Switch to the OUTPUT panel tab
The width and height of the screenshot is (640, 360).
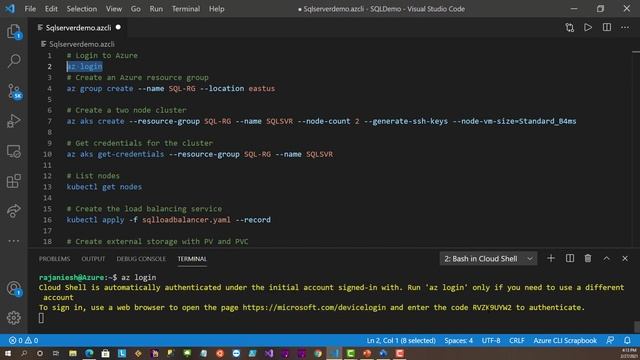(x=93, y=259)
